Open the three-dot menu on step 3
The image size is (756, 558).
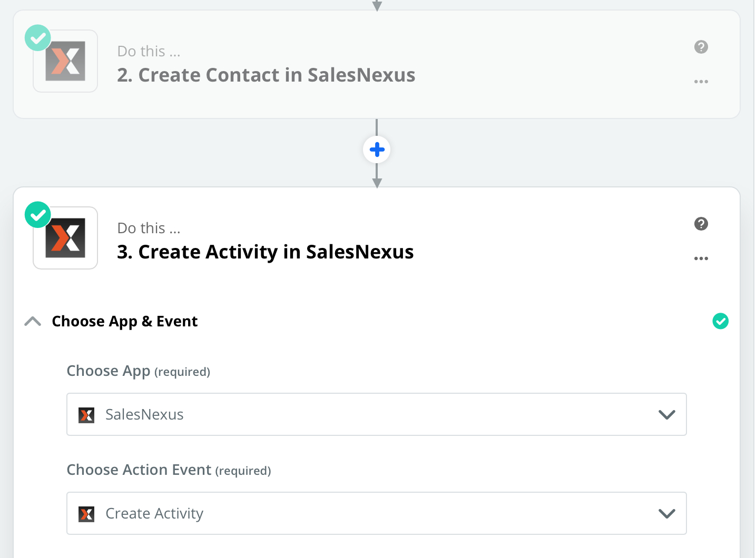[701, 258]
